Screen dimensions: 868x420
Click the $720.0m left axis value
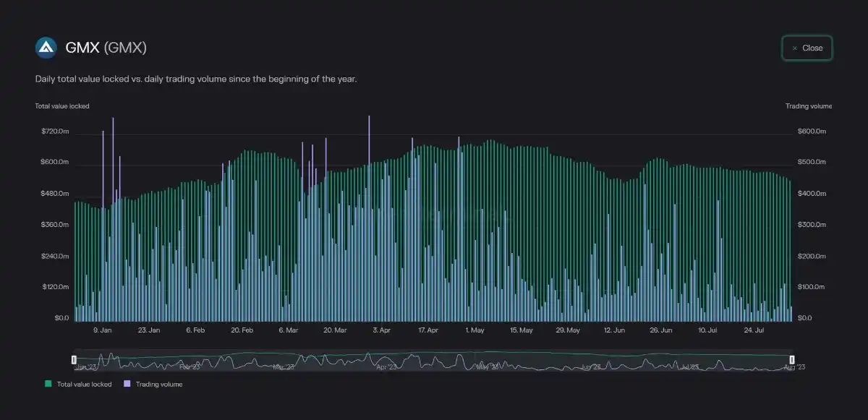pos(55,132)
